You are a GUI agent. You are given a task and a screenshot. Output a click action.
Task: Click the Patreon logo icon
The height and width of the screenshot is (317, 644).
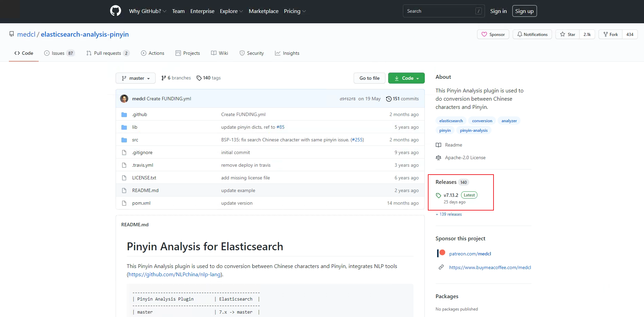[x=441, y=253]
